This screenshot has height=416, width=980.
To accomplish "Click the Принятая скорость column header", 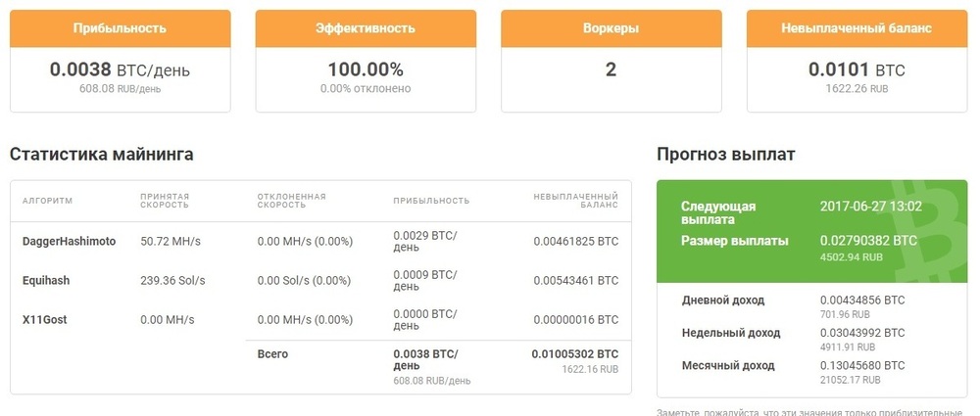I will (165, 201).
